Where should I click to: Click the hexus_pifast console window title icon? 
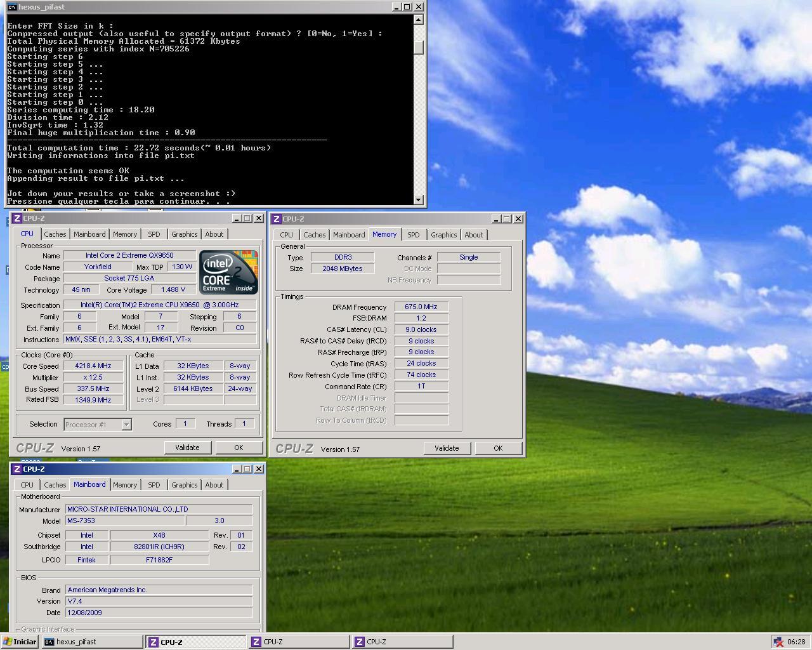click(x=12, y=7)
